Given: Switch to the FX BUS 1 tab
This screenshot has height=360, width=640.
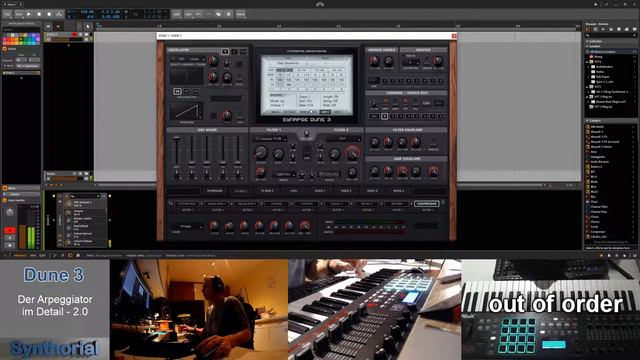Looking at the screenshot, I should 241,191.
